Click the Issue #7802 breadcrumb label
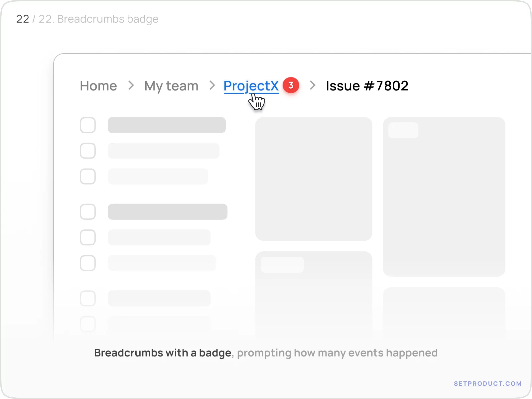The width and height of the screenshot is (532, 399). point(367,85)
